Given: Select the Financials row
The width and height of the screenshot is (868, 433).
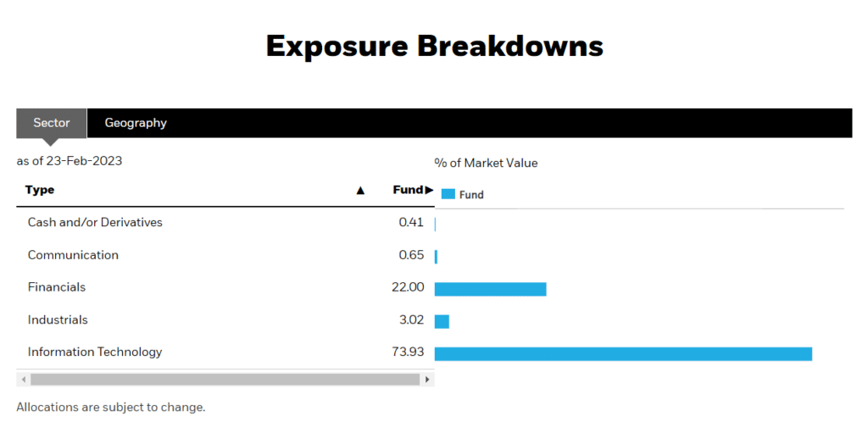Looking at the screenshot, I should [225, 287].
